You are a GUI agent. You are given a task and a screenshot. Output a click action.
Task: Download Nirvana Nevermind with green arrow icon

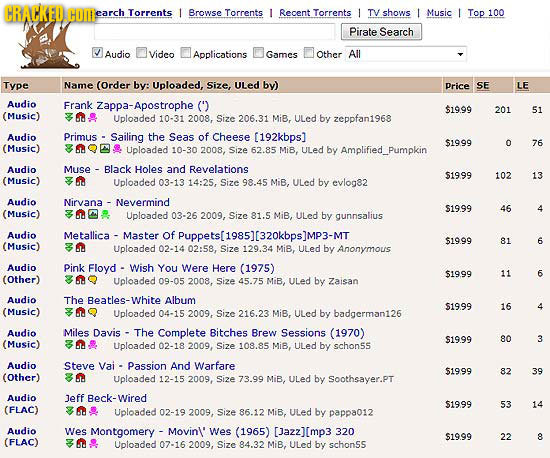(x=69, y=214)
